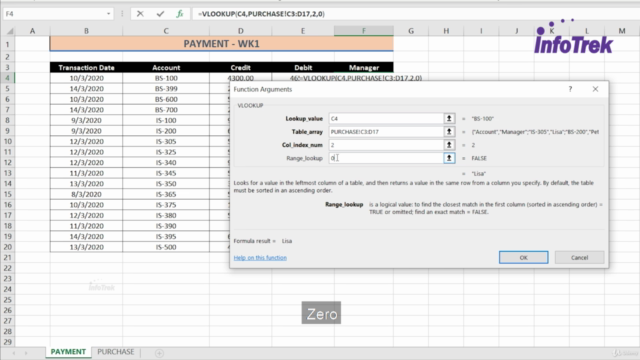This screenshot has height=360, width=640.
Task: Click the Debit header cell
Action: click(302, 68)
